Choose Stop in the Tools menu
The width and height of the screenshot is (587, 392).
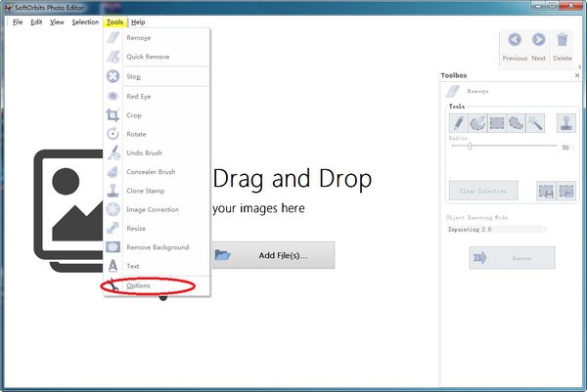point(157,76)
